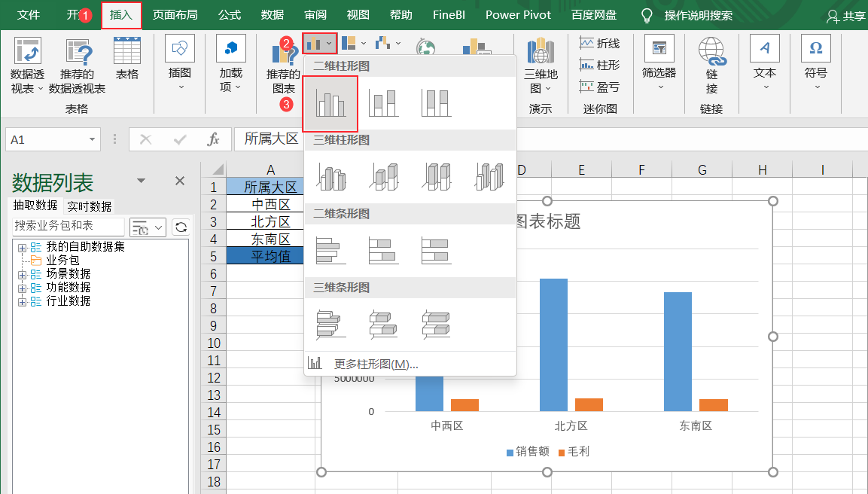The image size is (868, 494).
Task: Select the 2D clustered column chart icon
Action: click(x=330, y=104)
